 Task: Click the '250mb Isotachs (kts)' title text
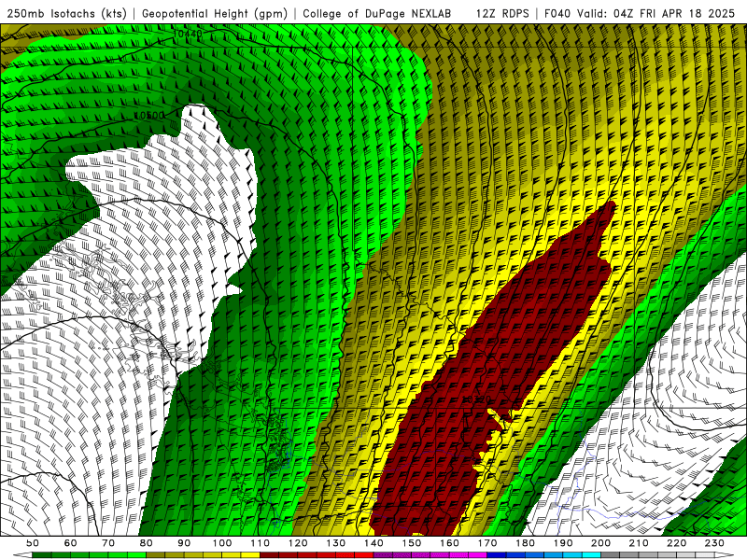tap(67, 14)
